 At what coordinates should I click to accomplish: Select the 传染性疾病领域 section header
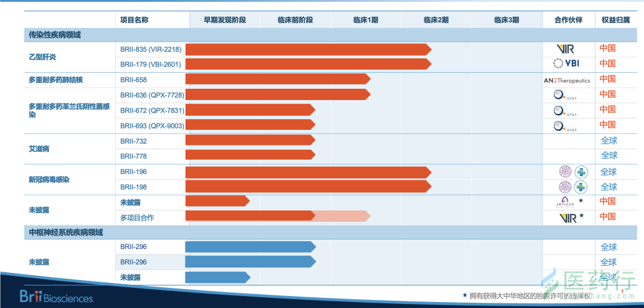coord(55,35)
